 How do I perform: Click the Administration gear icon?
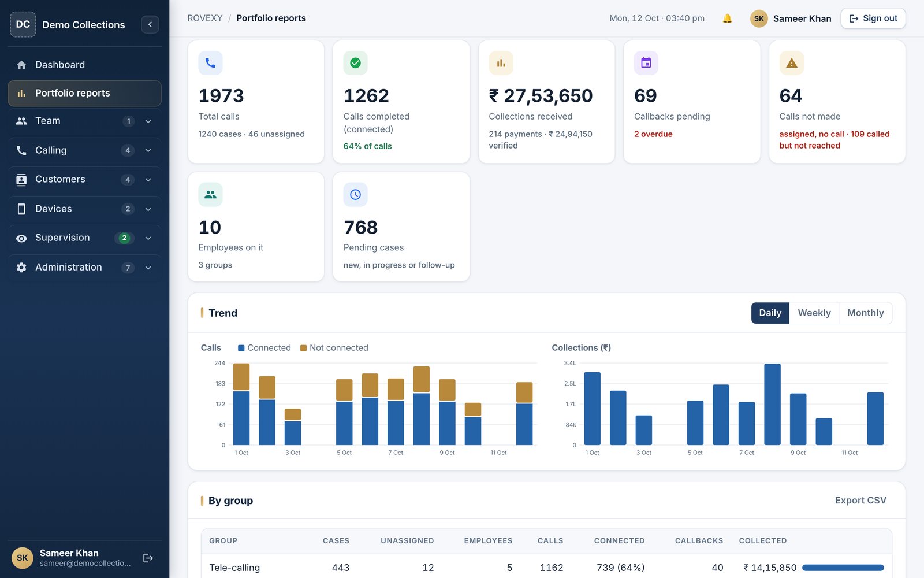[21, 267]
